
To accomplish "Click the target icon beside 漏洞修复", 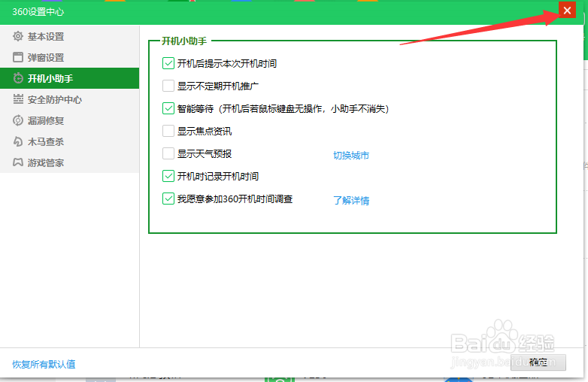I will point(17,120).
